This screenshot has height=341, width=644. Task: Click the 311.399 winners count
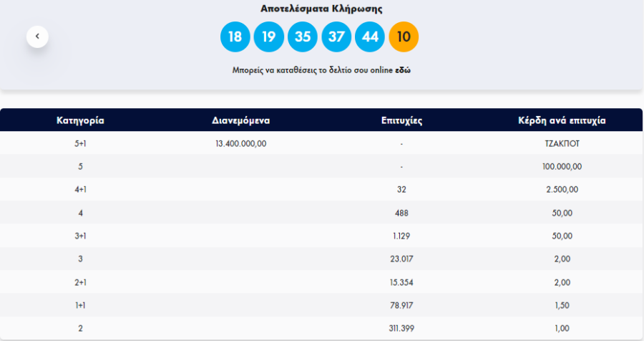coord(402,327)
